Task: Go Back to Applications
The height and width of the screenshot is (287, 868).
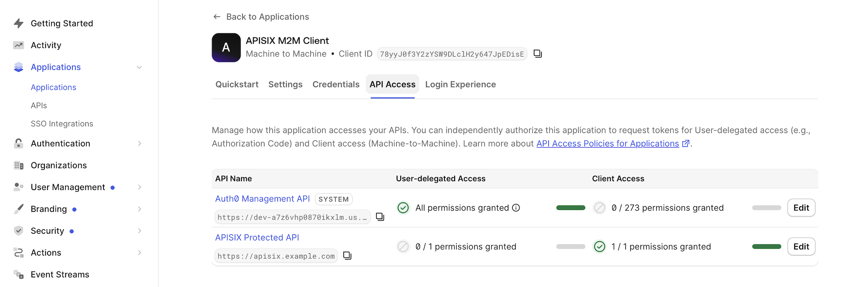Action: (267, 17)
